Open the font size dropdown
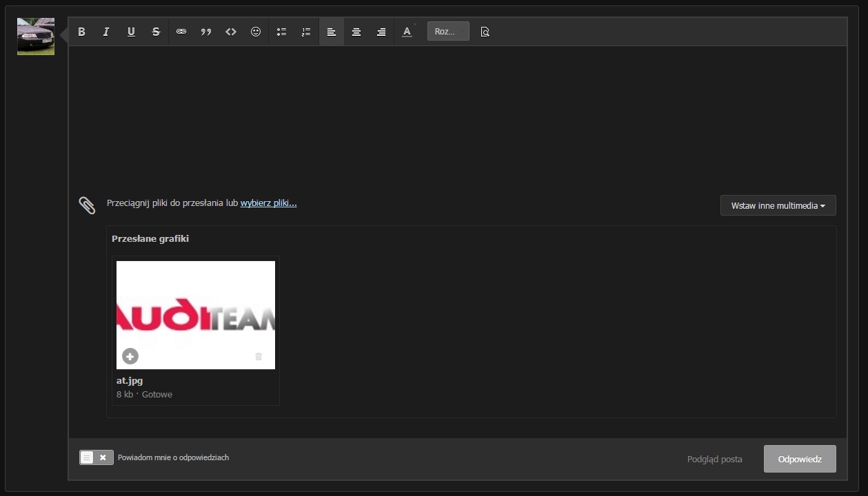 coord(448,32)
